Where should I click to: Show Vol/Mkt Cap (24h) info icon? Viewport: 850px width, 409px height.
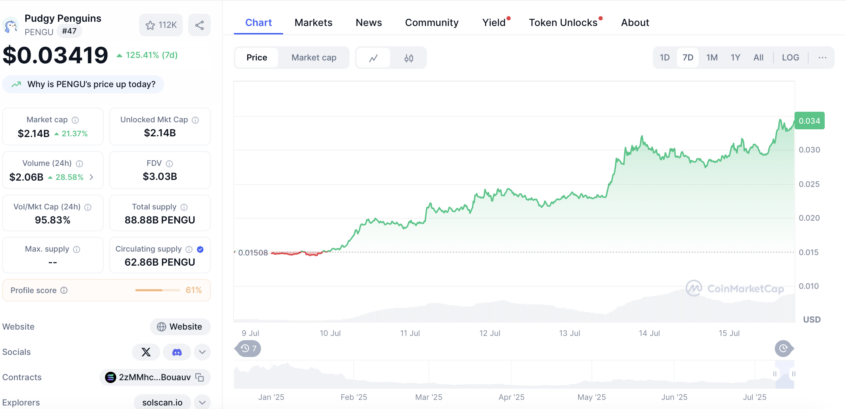[88, 207]
